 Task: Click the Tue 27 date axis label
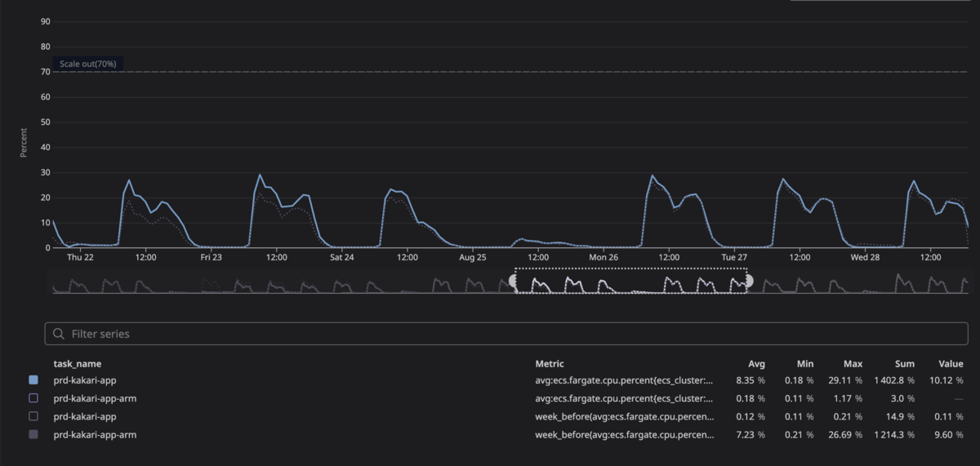coord(734,256)
